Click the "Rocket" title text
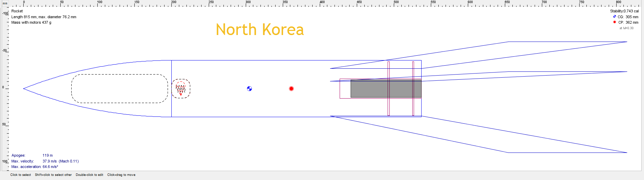 (x=17, y=11)
